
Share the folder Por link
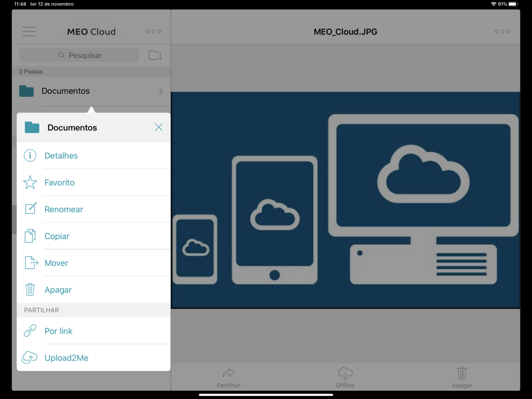click(59, 331)
